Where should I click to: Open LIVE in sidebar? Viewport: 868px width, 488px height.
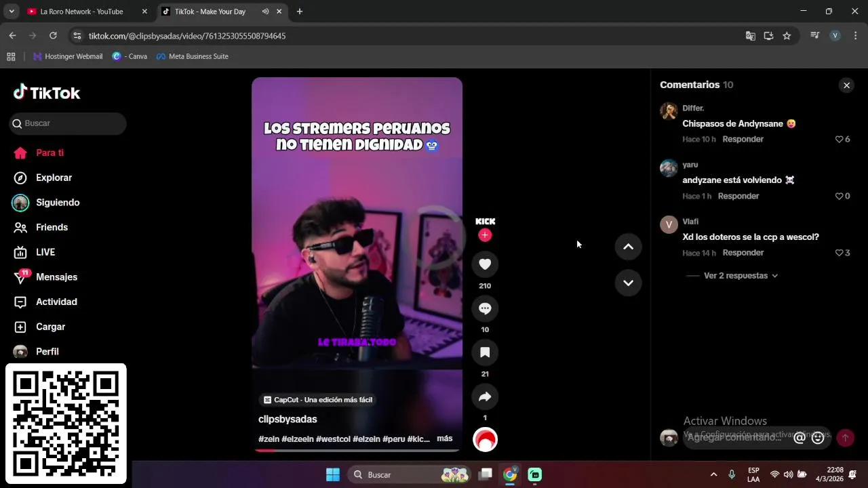(35, 252)
